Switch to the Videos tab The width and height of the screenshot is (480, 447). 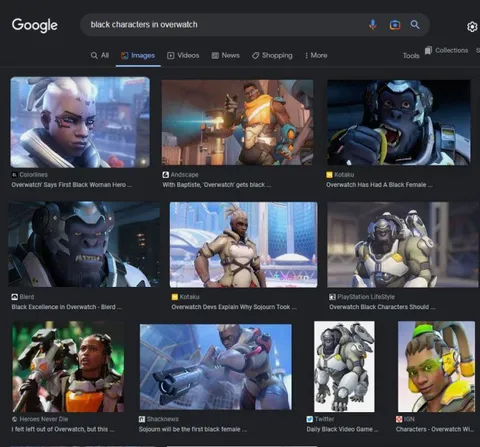point(183,55)
